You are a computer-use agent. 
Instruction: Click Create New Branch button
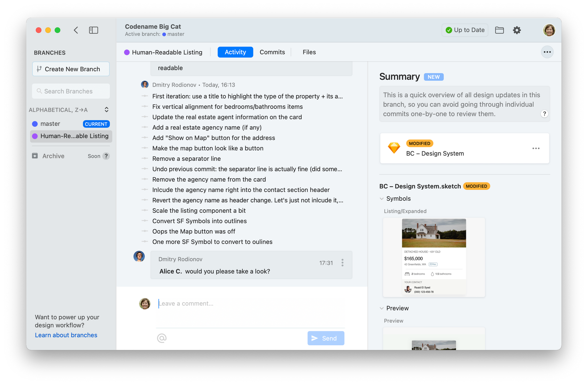(71, 69)
